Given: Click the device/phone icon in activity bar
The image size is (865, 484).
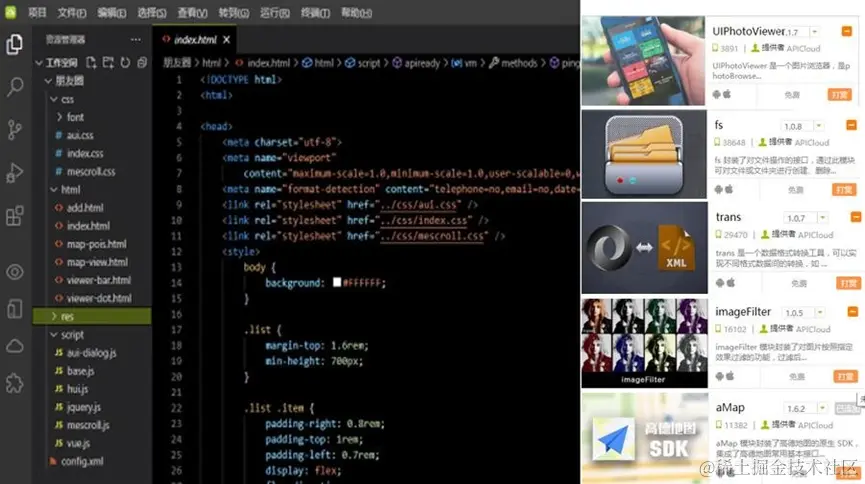Looking at the screenshot, I should pyautogui.click(x=14, y=309).
